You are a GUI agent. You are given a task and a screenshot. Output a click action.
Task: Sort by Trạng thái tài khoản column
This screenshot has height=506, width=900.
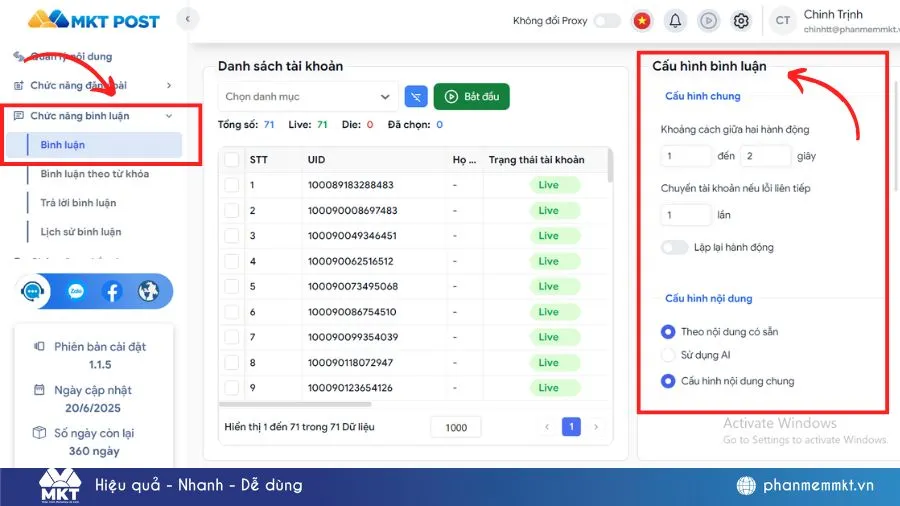coord(537,159)
